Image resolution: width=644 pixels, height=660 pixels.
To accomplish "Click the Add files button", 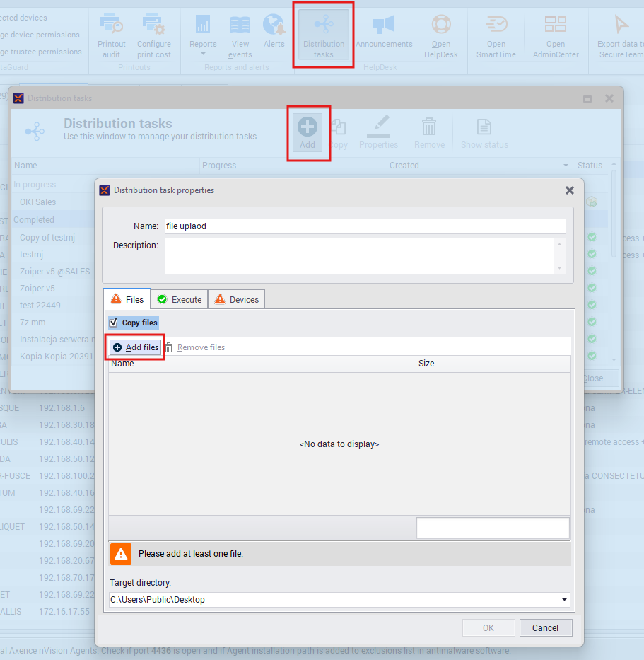I will [x=136, y=347].
